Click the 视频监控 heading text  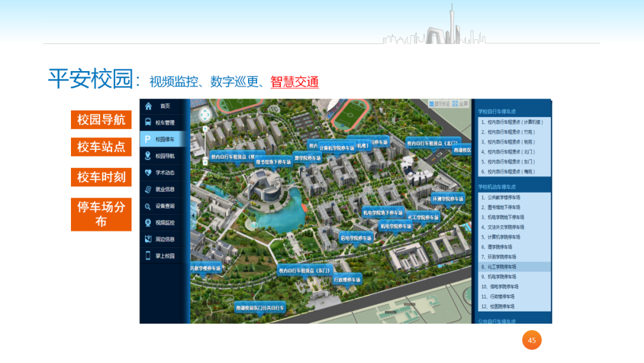click(x=174, y=82)
